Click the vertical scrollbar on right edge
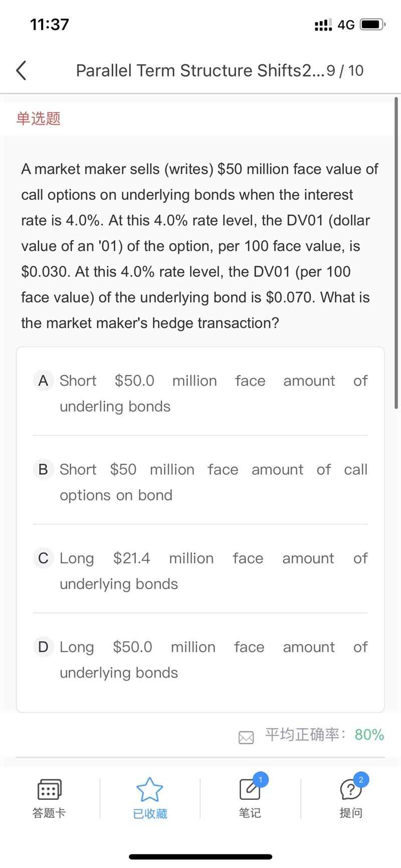The height and width of the screenshot is (868, 401). tap(396, 251)
